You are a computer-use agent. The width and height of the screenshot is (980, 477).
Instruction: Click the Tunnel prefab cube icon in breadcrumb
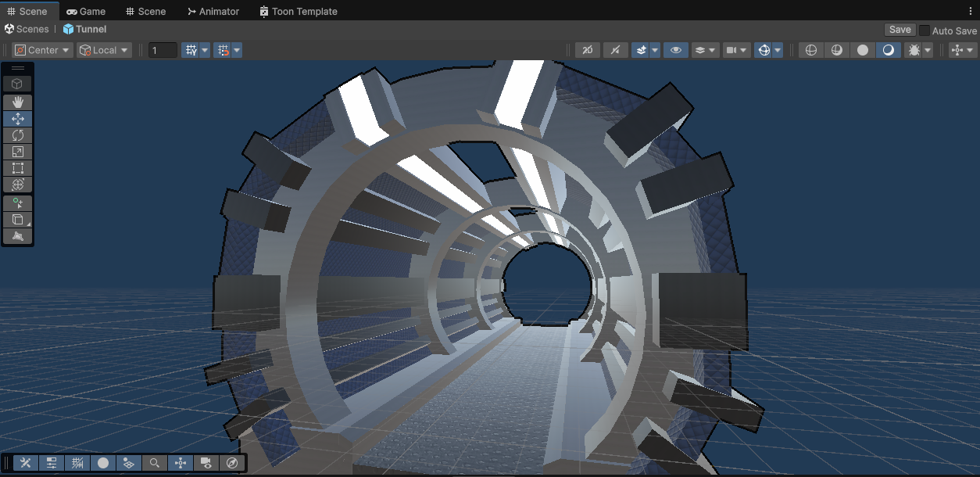(68, 29)
